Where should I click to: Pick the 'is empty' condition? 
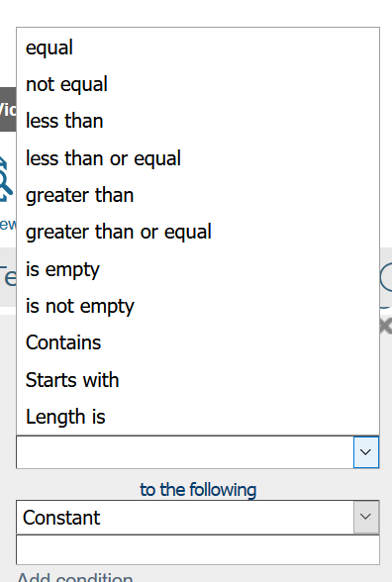[198, 269]
